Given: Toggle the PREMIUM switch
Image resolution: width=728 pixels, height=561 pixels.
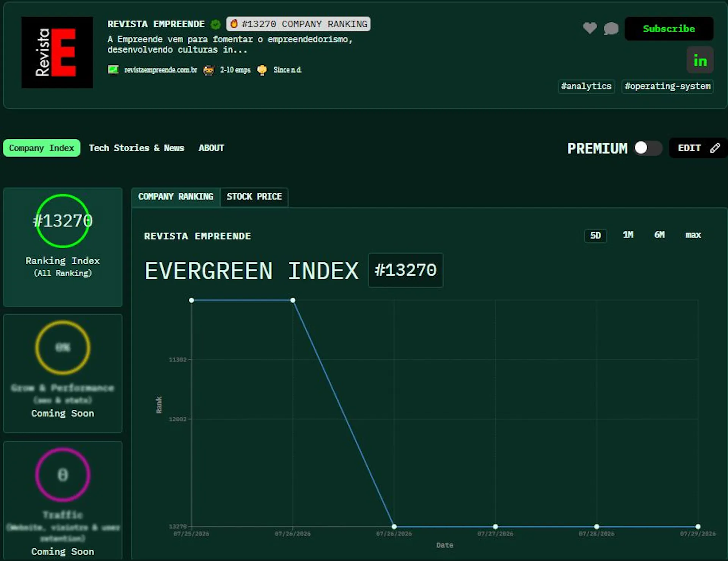Looking at the screenshot, I should [x=648, y=148].
